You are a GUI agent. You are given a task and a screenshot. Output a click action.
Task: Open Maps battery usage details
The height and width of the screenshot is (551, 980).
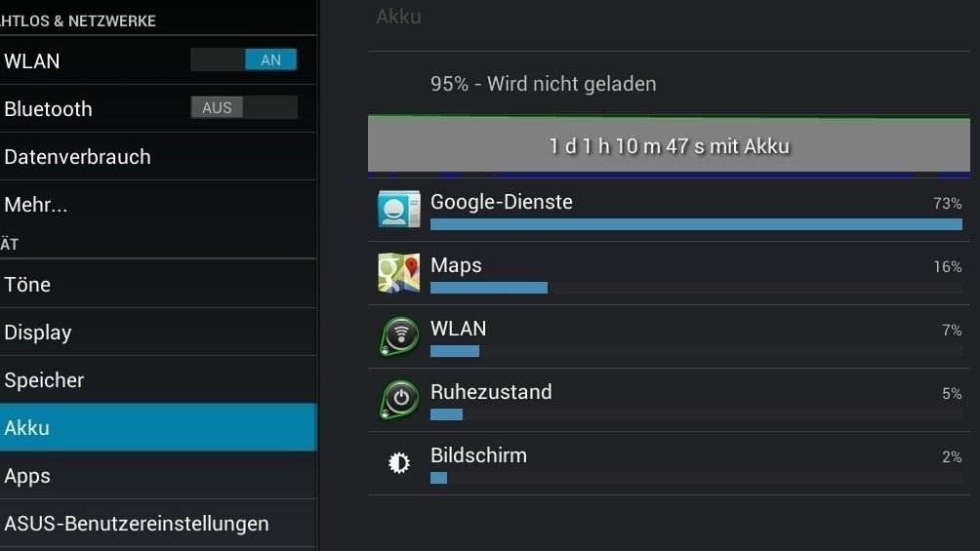[x=669, y=273]
